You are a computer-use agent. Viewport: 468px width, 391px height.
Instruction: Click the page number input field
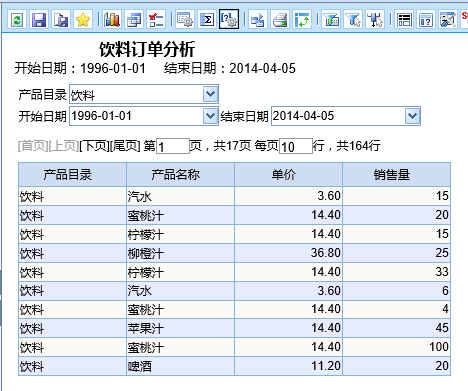(173, 146)
